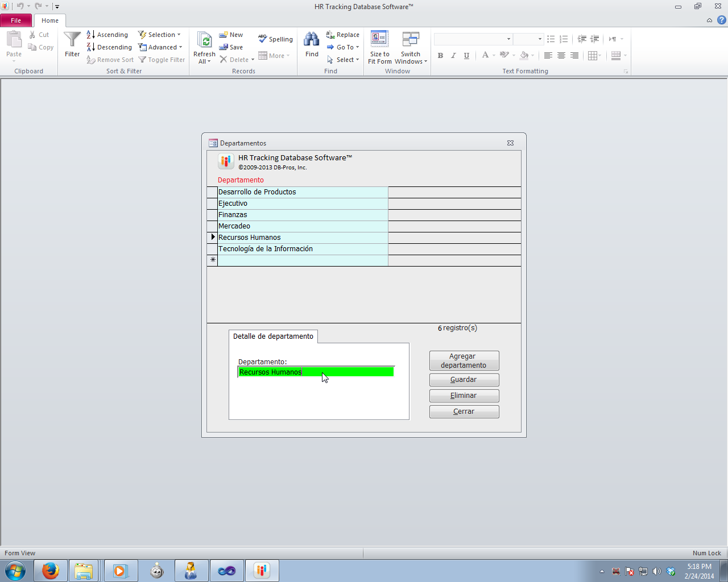This screenshot has width=728, height=582.
Task: Sort records Ascending
Action: (x=107, y=35)
